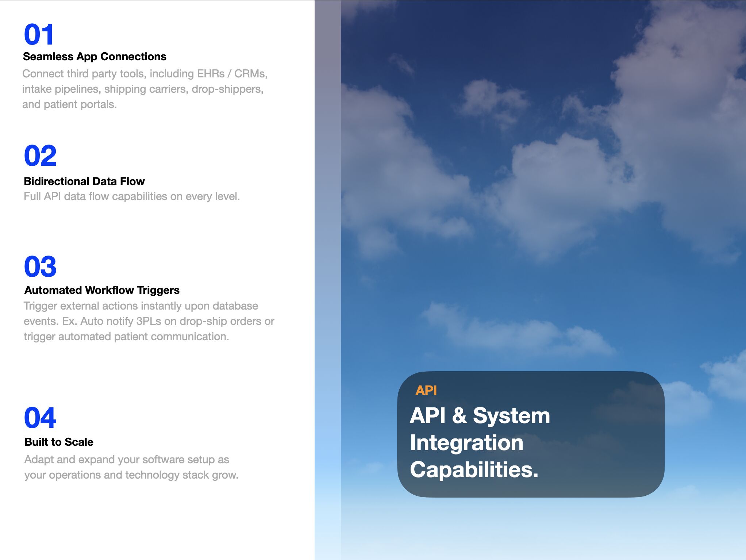Click the Adapt and expand description text
This screenshot has width=746, height=560.
(x=131, y=467)
